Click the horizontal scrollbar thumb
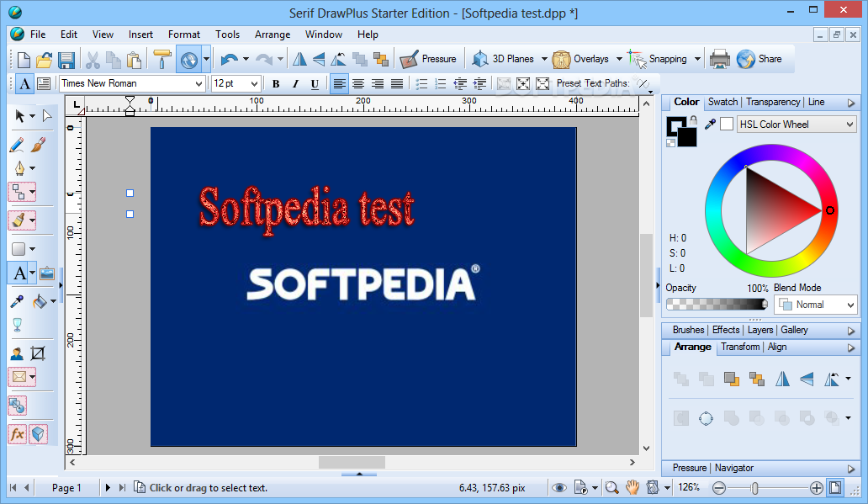 pos(352,462)
